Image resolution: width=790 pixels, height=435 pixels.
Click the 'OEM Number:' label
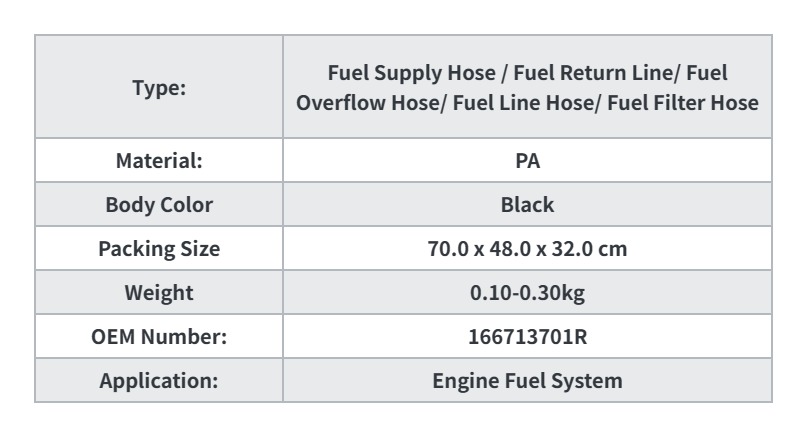tap(160, 337)
